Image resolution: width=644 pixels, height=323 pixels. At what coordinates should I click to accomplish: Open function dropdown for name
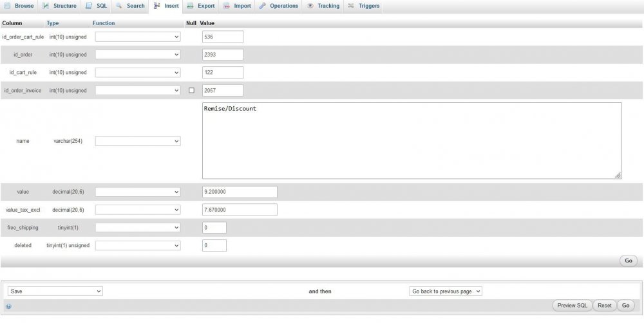138,141
